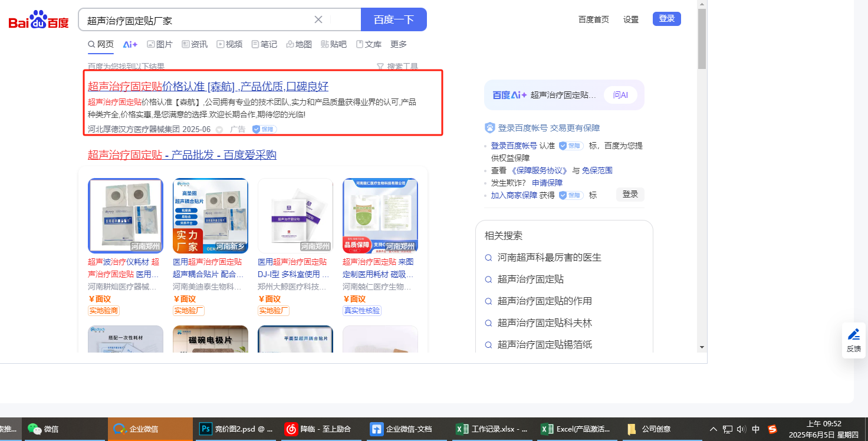Click the Baidu logo
Image resolution: width=868 pixels, height=441 pixels.
(39, 20)
